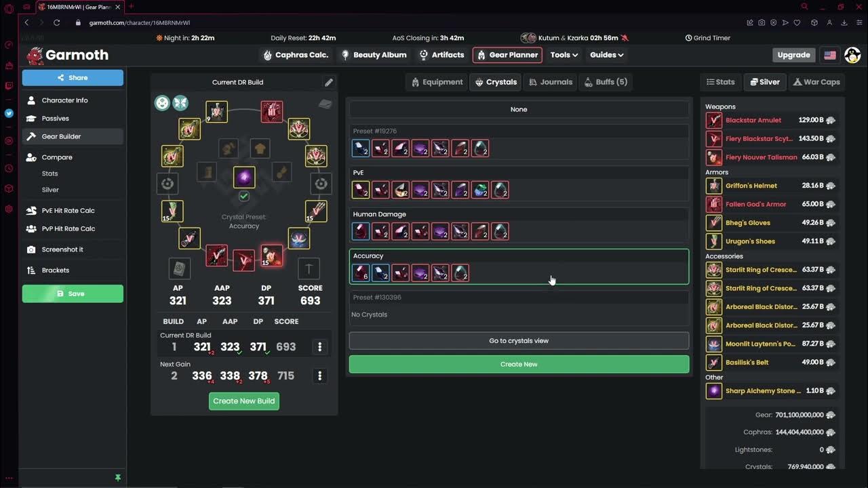Open Brackets in sidebar
868x488 pixels.
(x=73, y=270)
